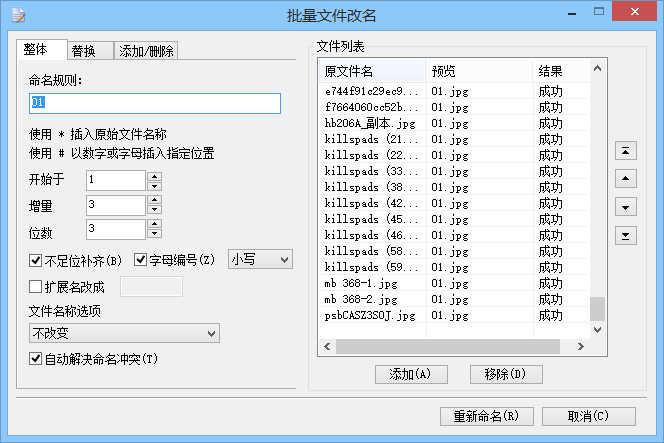This screenshot has width=664, height=443.
Task: Sort the list by 原文件名 column header
Action: point(371,71)
